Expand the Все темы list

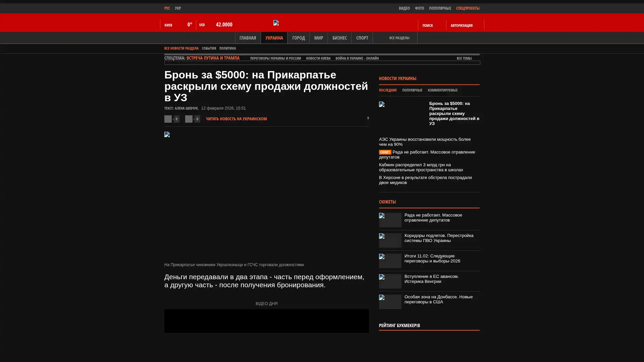[464, 58]
